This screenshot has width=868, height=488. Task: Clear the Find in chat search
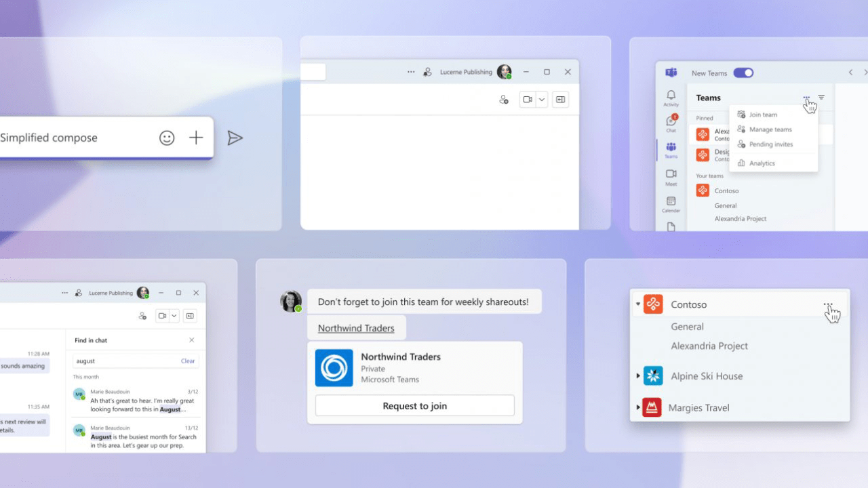pyautogui.click(x=188, y=361)
